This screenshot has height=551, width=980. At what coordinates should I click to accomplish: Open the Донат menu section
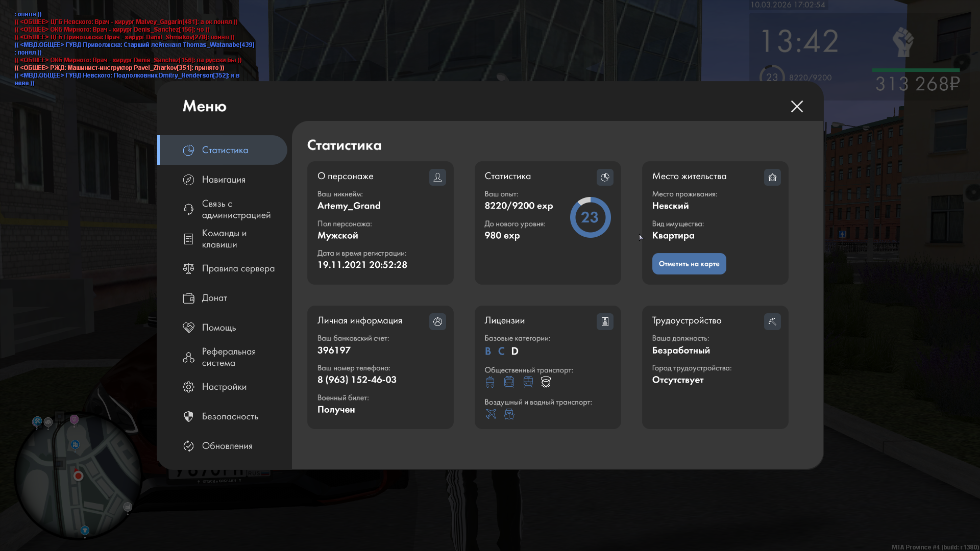click(x=214, y=298)
